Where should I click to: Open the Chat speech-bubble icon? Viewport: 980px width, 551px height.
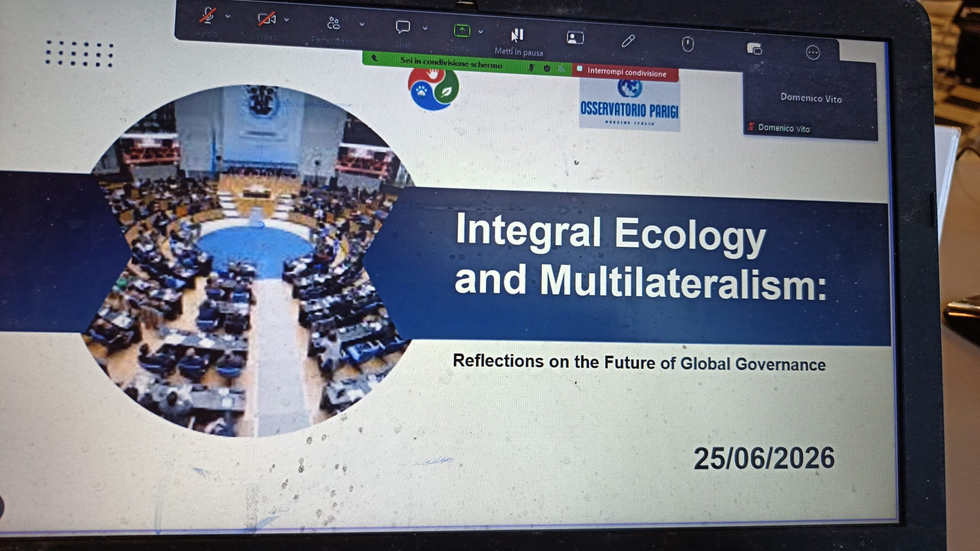[x=403, y=27]
